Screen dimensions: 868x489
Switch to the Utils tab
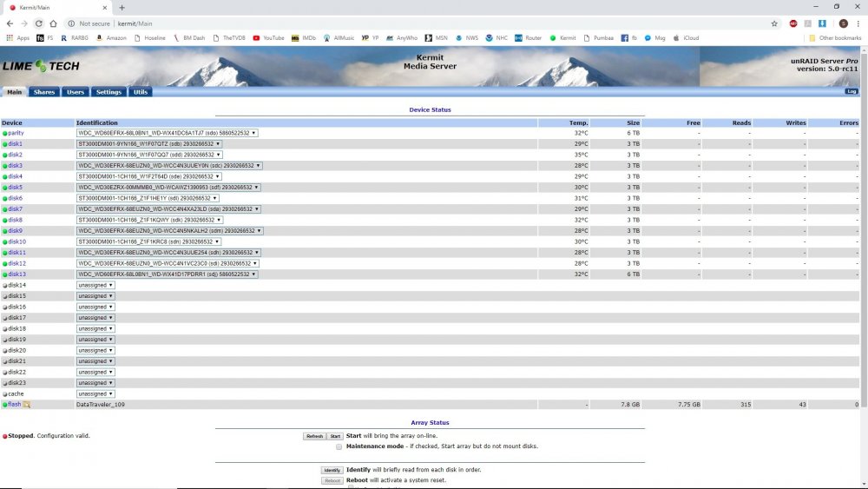pos(141,92)
